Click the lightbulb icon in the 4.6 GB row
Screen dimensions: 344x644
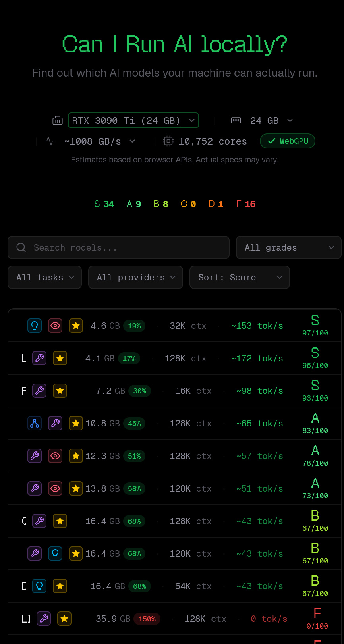coord(35,326)
